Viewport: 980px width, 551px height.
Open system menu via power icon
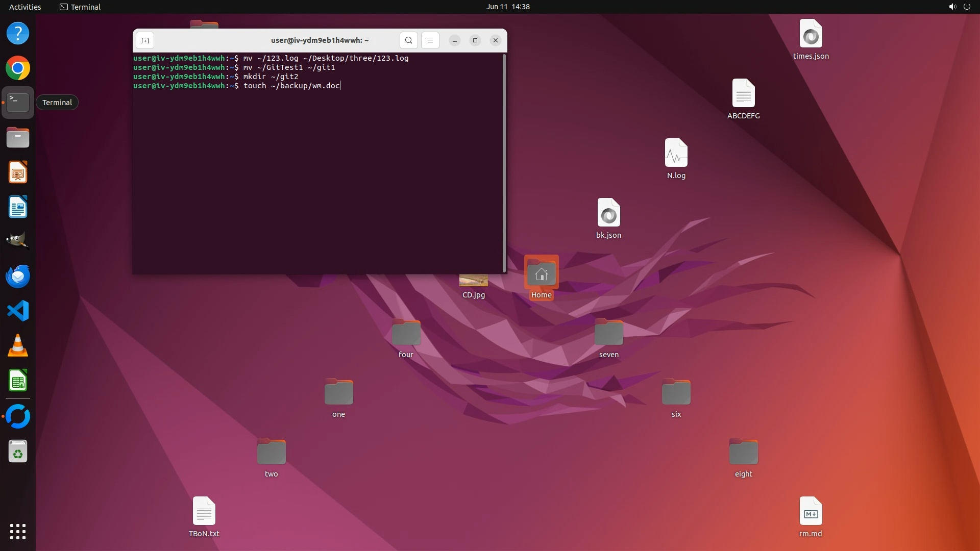(967, 7)
